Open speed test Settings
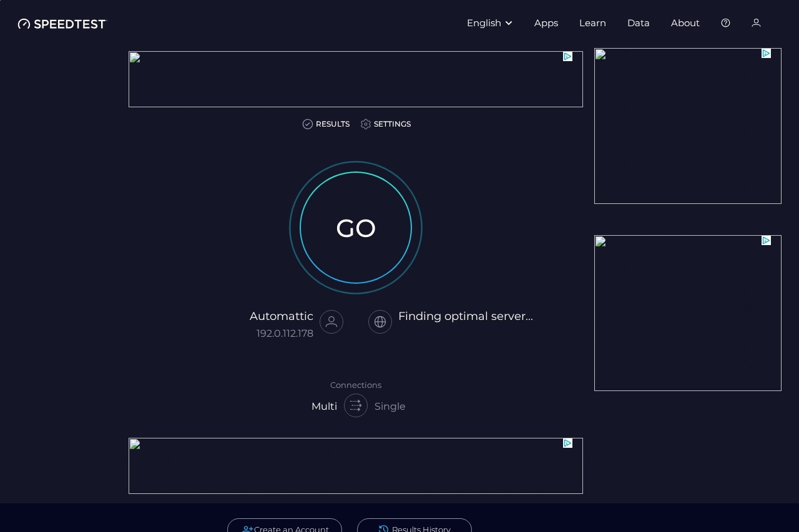799x532 pixels. coord(386,124)
